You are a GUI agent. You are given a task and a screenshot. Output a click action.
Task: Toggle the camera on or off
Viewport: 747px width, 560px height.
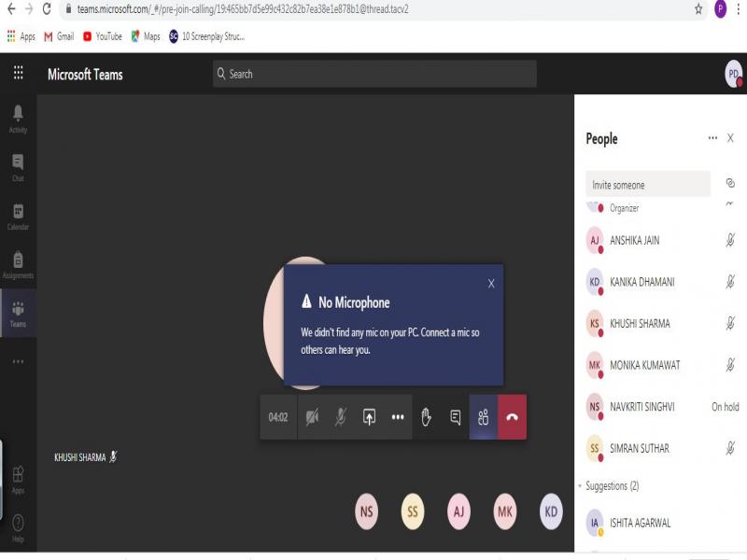pyautogui.click(x=312, y=417)
